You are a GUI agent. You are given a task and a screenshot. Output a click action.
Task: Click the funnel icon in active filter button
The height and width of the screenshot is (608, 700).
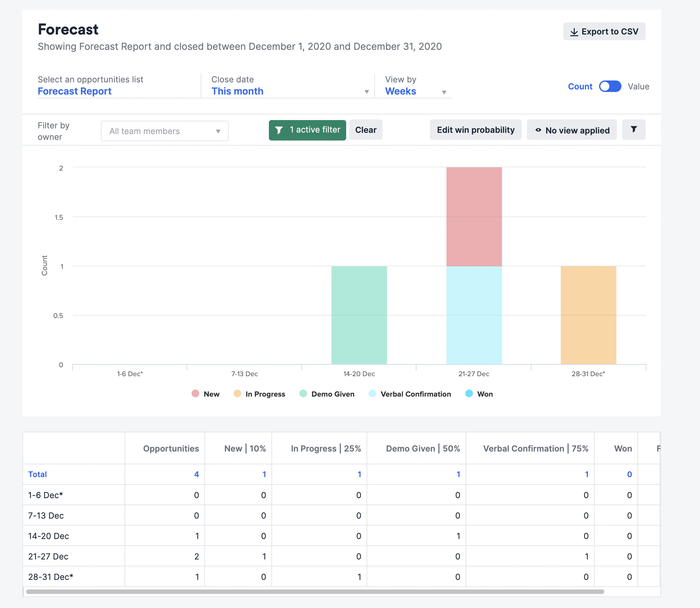pyautogui.click(x=279, y=130)
